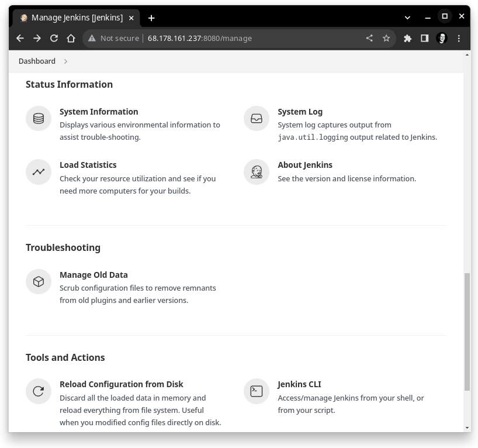Image resolution: width=478 pixels, height=448 pixels.
Task: Click the Reload Configuration circular arrow icon
Action: pyautogui.click(x=39, y=391)
